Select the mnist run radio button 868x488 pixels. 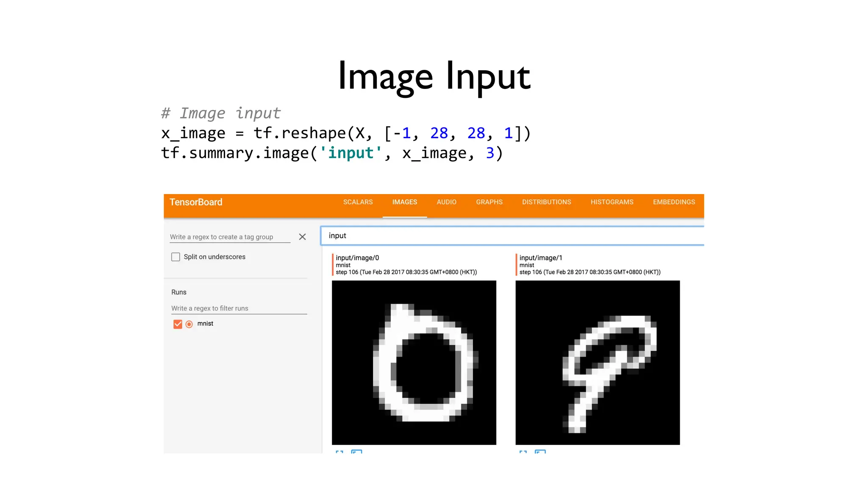click(189, 324)
